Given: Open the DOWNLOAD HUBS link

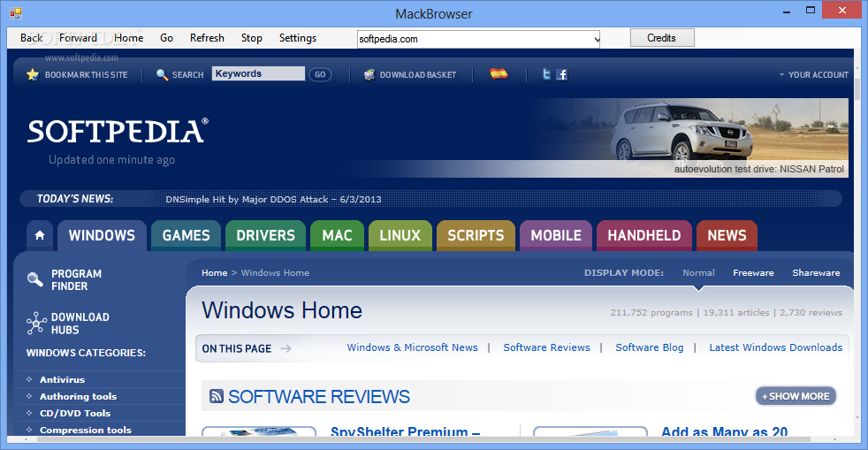Looking at the screenshot, I should coord(80,324).
